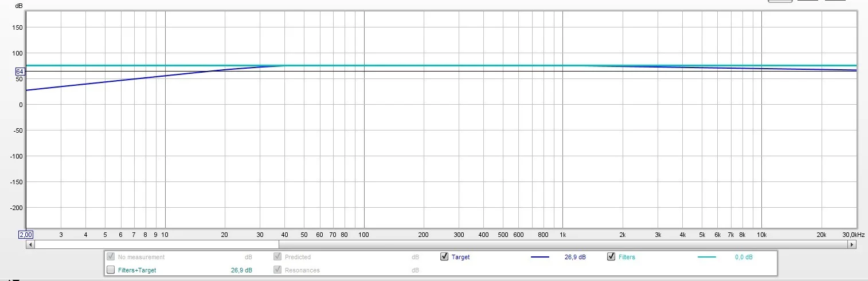Viewport: 868px width, 281px height.
Task: Click the -200 dB vertical axis label
Action: pos(16,208)
